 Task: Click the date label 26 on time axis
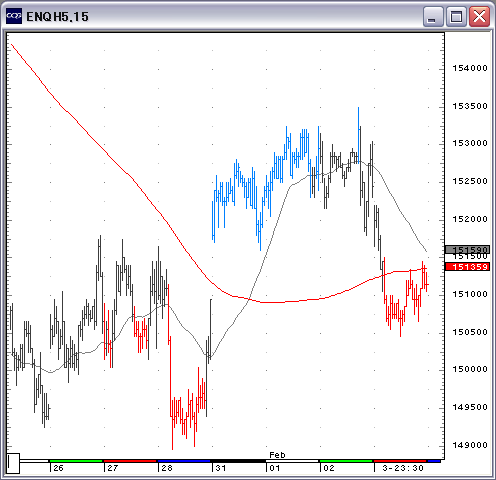pos(58,468)
